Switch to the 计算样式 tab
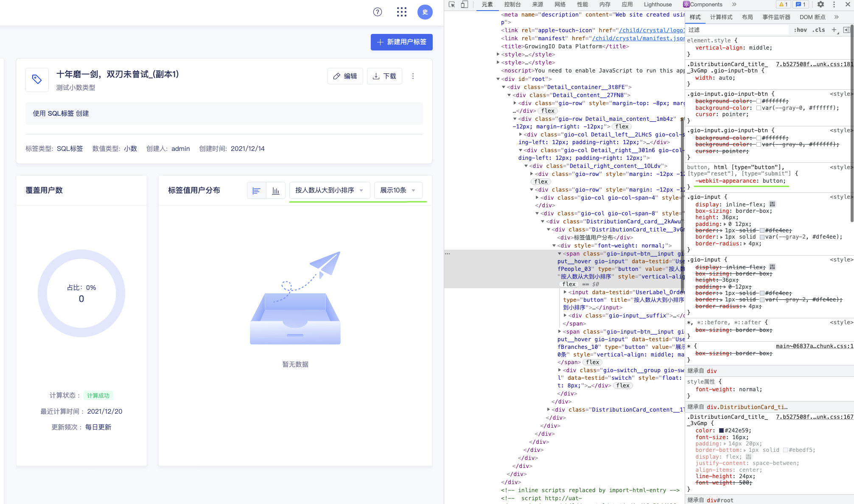854x504 pixels. 721,17
